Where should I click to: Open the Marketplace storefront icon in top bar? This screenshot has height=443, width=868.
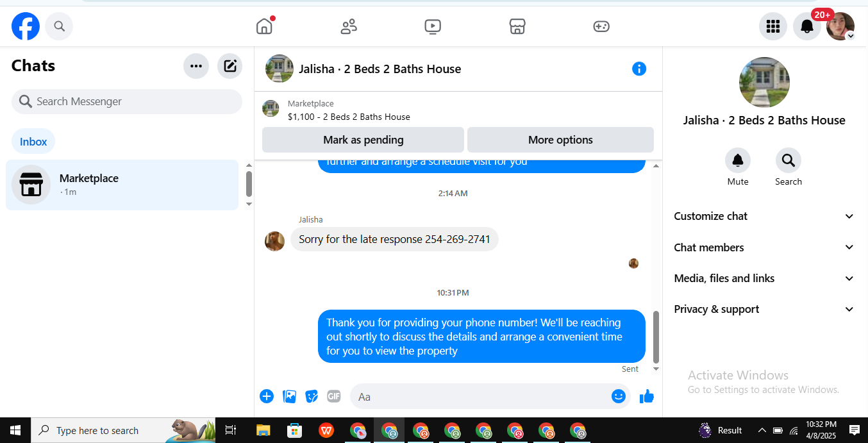[x=517, y=26]
